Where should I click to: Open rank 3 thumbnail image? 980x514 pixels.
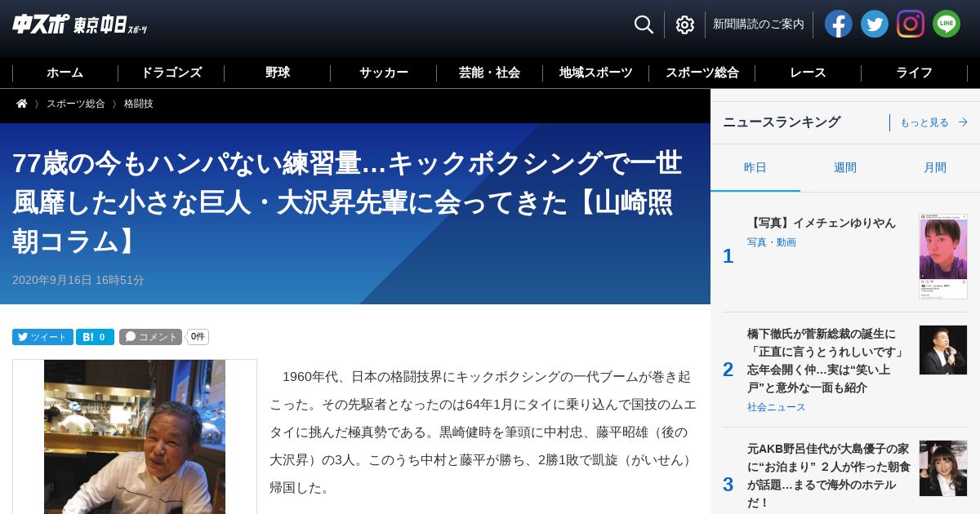943,468
